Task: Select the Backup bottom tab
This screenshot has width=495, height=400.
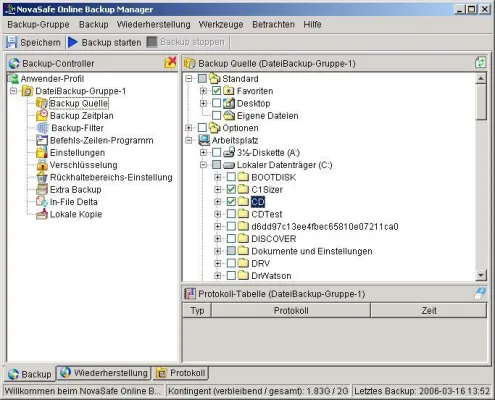Action: [30, 374]
